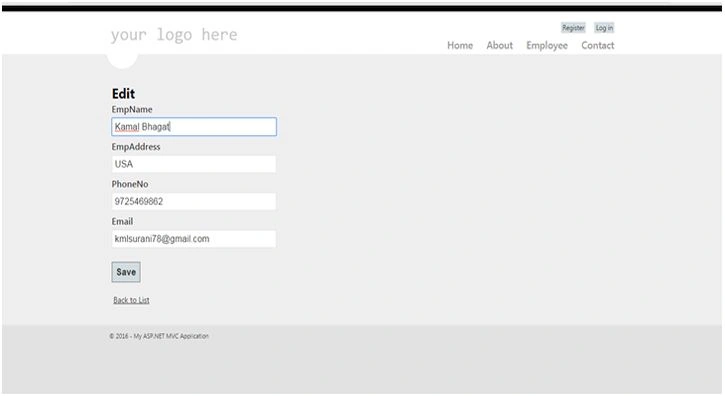Click the EmpAddress label

tap(136, 147)
